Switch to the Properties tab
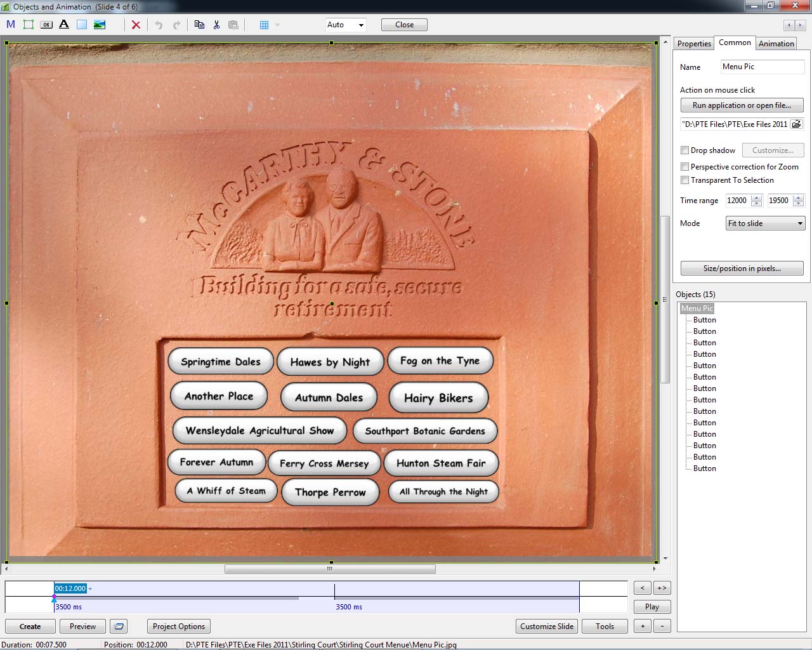The image size is (812, 650). point(694,43)
